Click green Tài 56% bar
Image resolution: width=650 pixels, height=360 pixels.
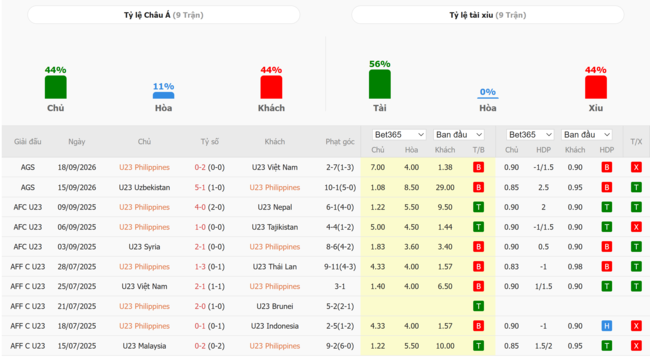coord(380,84)
